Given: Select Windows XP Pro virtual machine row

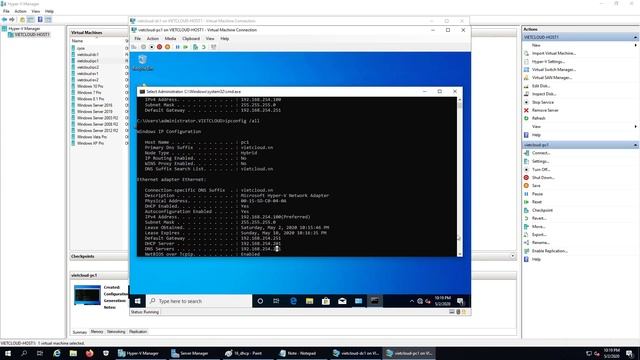Looking at the screenshot, I should tap(90, 143).
